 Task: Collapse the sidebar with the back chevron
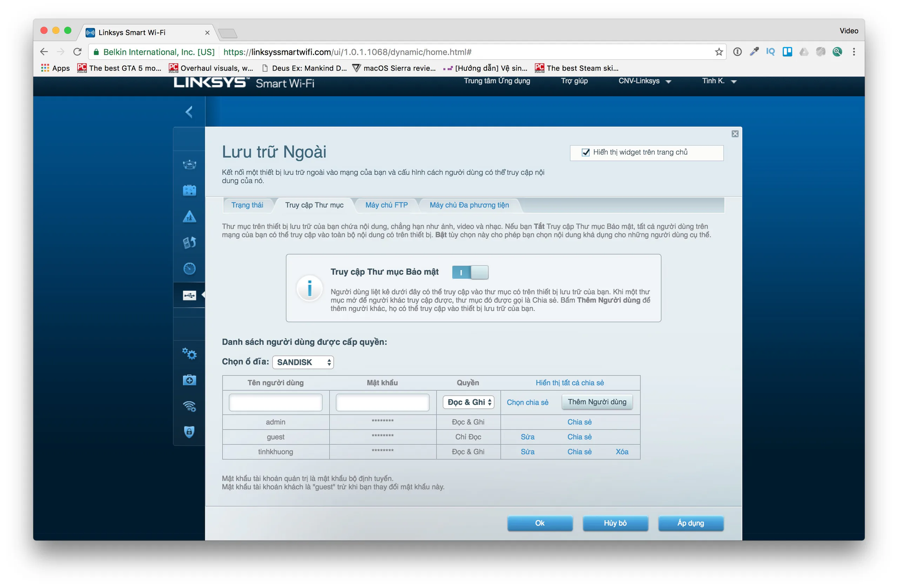tap(189, 112)
